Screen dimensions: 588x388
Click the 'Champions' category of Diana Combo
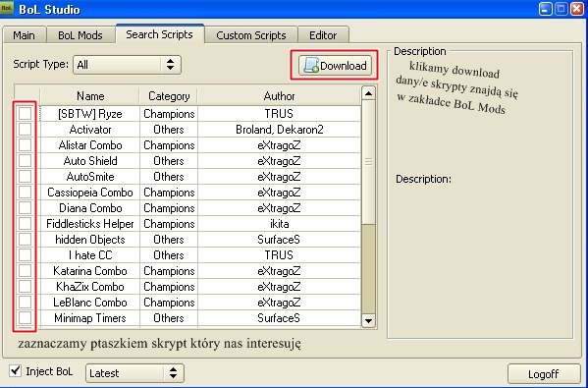[x=169, y=208]
